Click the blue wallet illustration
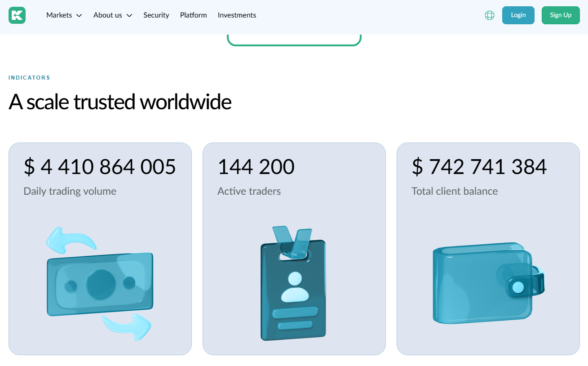 coord(488,284)
